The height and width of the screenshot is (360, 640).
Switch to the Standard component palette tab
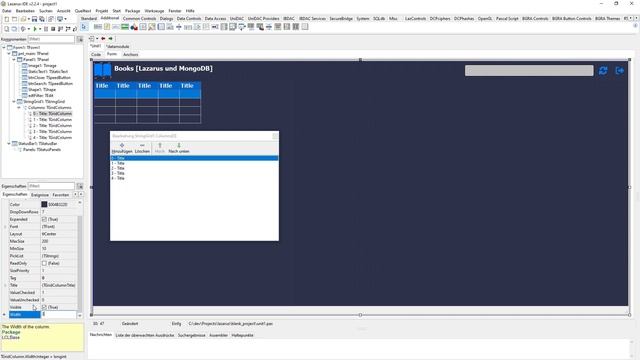(89, 19)
